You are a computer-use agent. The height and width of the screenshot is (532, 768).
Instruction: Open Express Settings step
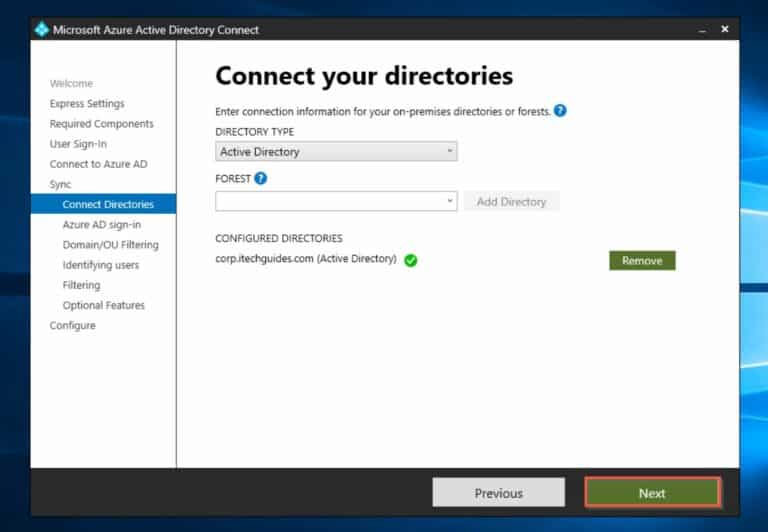click(x=87, y=104)
